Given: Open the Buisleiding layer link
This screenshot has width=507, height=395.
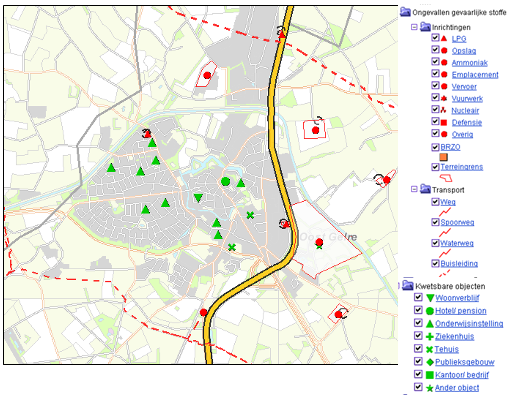Looking at the screenshot, I should 459,264.
